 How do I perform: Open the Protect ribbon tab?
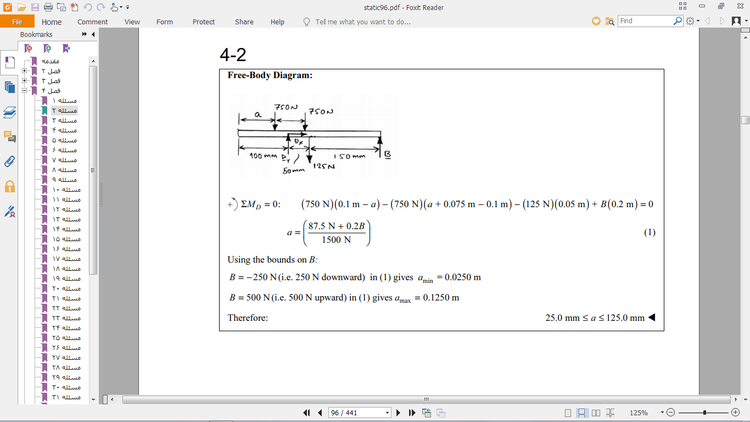[x=203, y=21]
